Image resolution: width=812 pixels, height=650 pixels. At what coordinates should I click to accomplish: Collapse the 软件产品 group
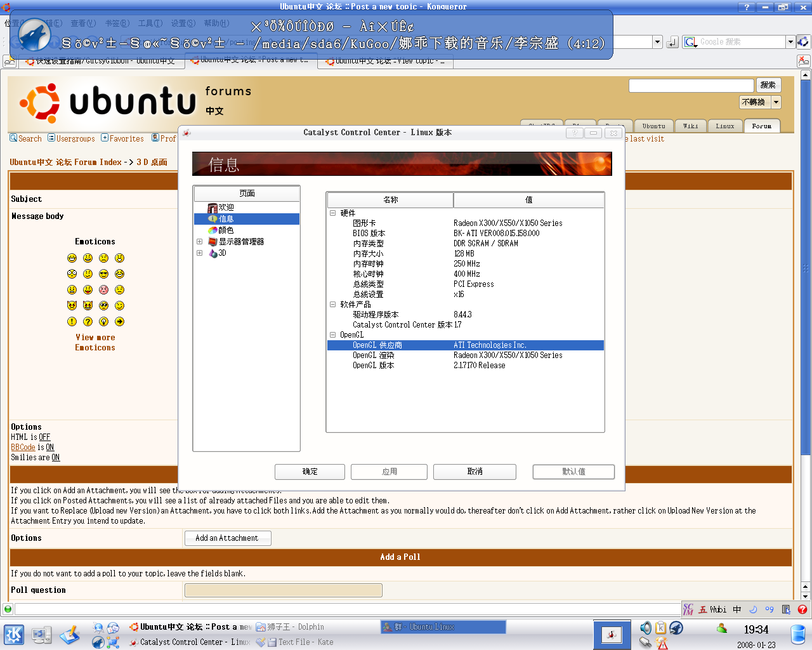[x=332, y=305]
